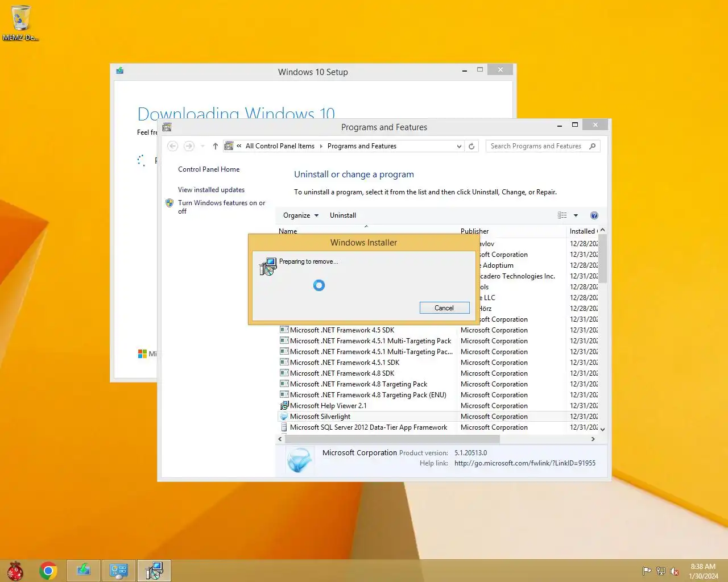Click the horizontal scrollbar thumb of list

pos(392,439)
